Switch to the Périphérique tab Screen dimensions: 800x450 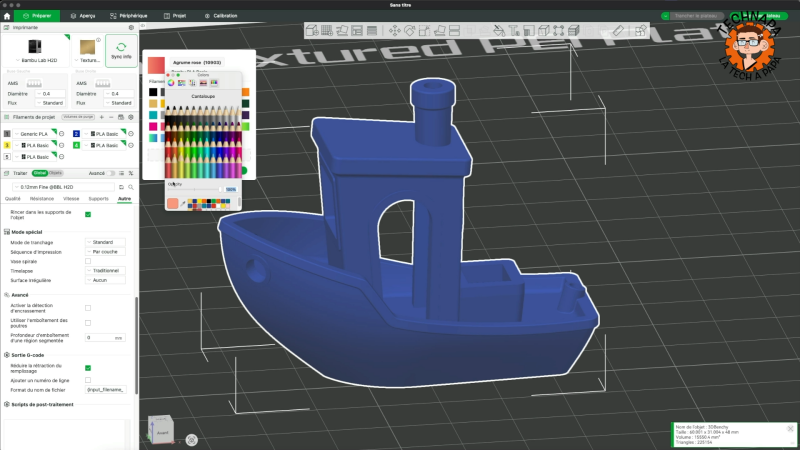coord(129,16)
